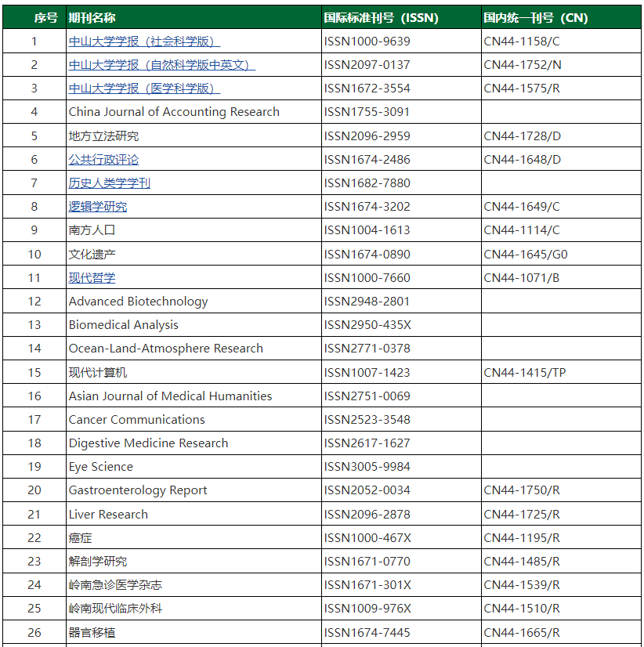Select the 器官移植 journal name
Viewport: 644px width, 647px height.
click(x=92, y=633)
